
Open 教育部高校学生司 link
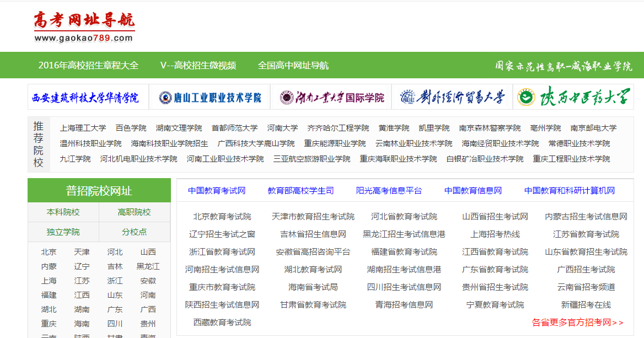[300, 191]
